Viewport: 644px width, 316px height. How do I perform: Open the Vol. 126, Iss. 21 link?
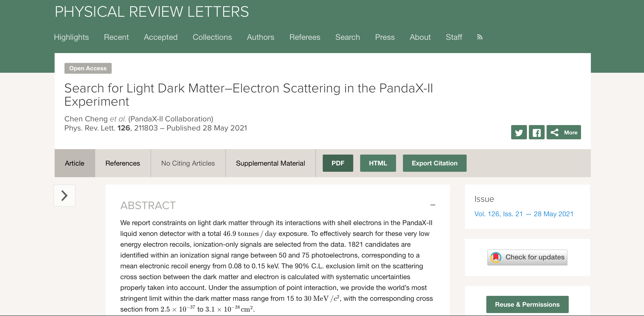(524, 214)
